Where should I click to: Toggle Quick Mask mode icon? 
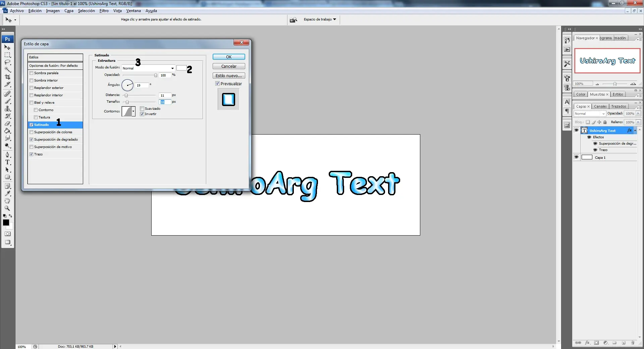[x=7, y=234]
